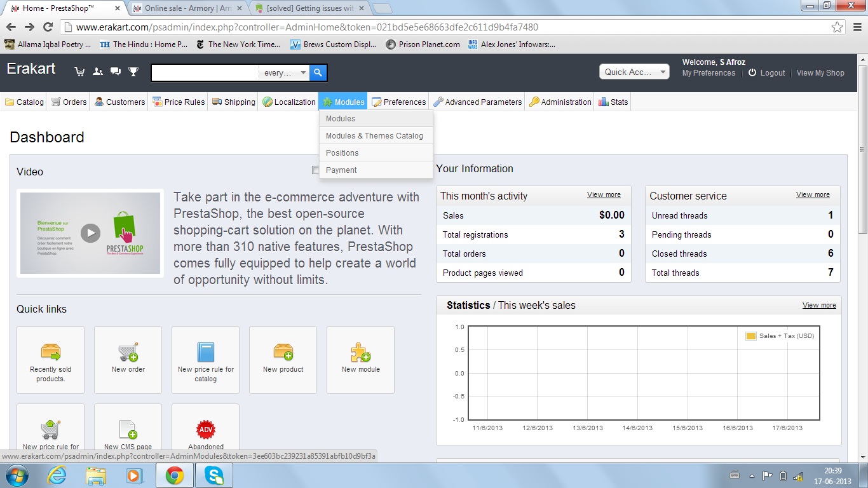Select Modules & Themes Catalog submenu item

pos(376,136)
